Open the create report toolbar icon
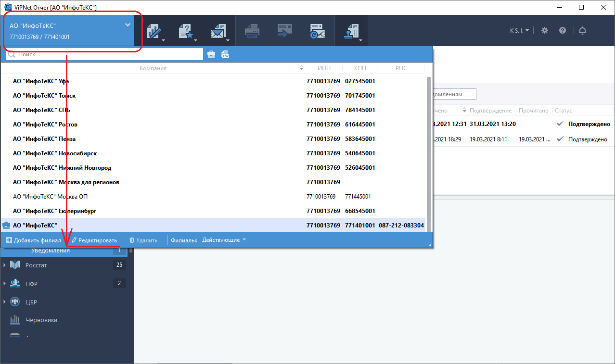This screenshot has height=364, width=615. (x=153, y=31)
